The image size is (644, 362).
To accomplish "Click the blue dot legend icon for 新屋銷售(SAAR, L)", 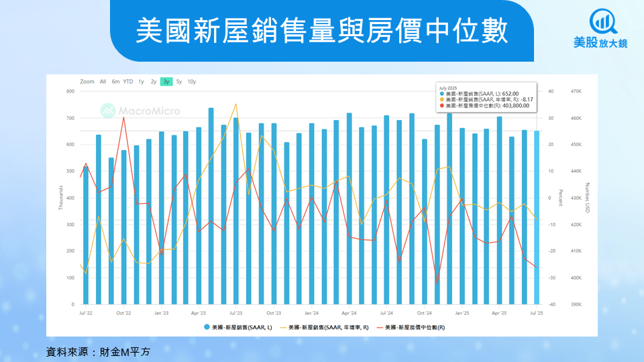I will click(x=207, y=327).
